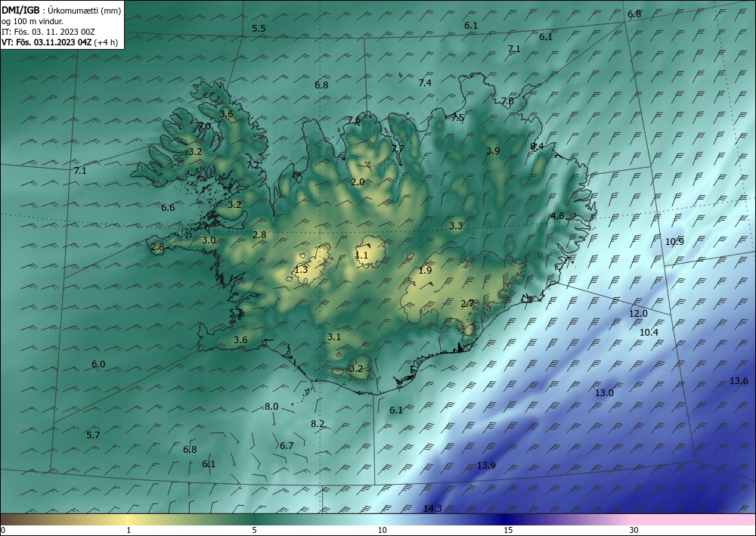Screen dimensions: 756x536
Task: Click the 'DMI/IGB : Úrkomumætti (mm)' title line
Action: tap(61, 11)
